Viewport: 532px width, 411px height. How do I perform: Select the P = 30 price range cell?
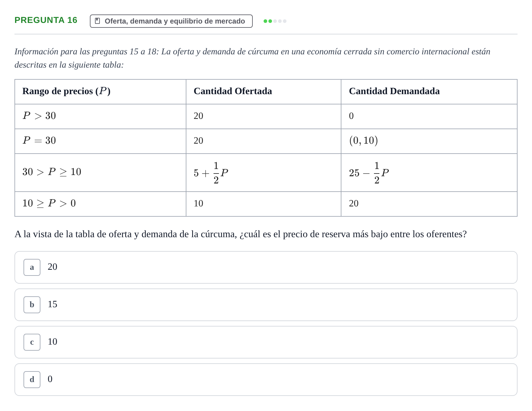tap(100, 141)
